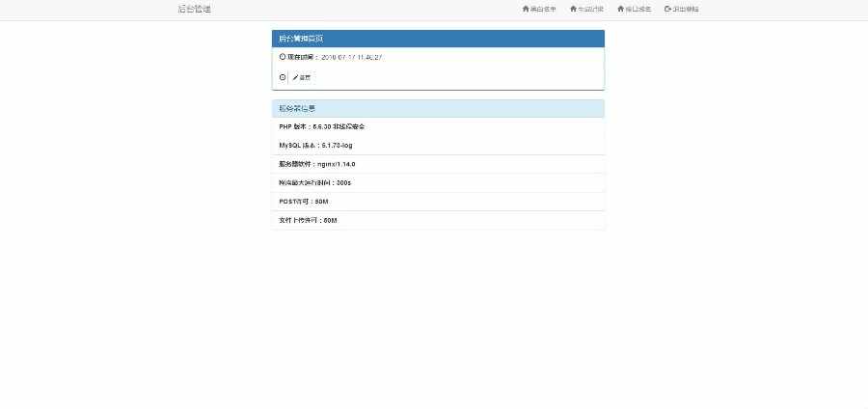Select the PHP version row
This screenshot has height=409, width=868.
point(438,126)
